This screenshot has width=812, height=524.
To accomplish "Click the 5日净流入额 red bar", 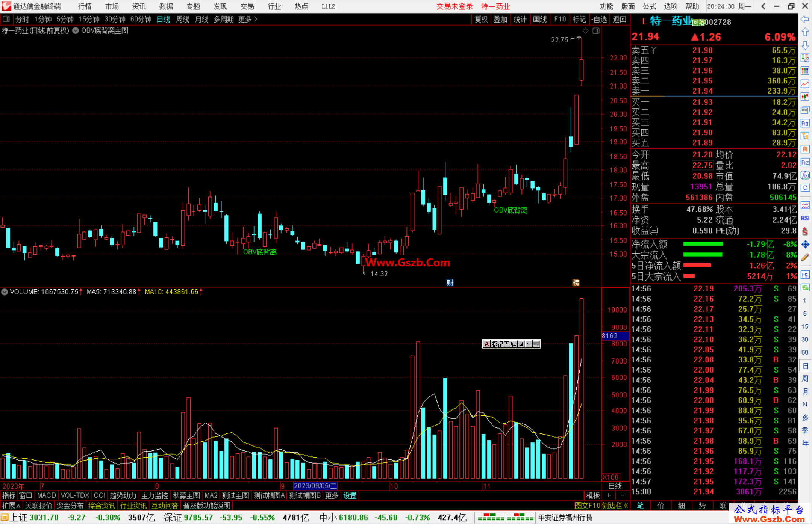I will pos(697,266).
